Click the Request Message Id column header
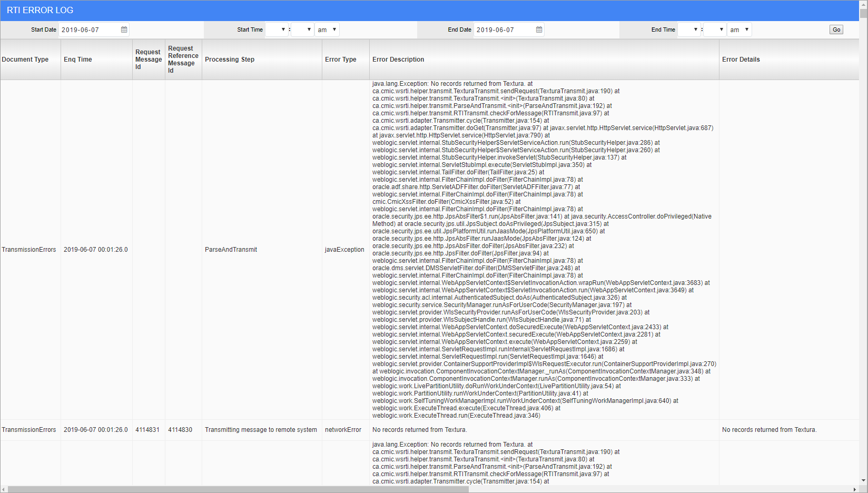 click(149, 60)
